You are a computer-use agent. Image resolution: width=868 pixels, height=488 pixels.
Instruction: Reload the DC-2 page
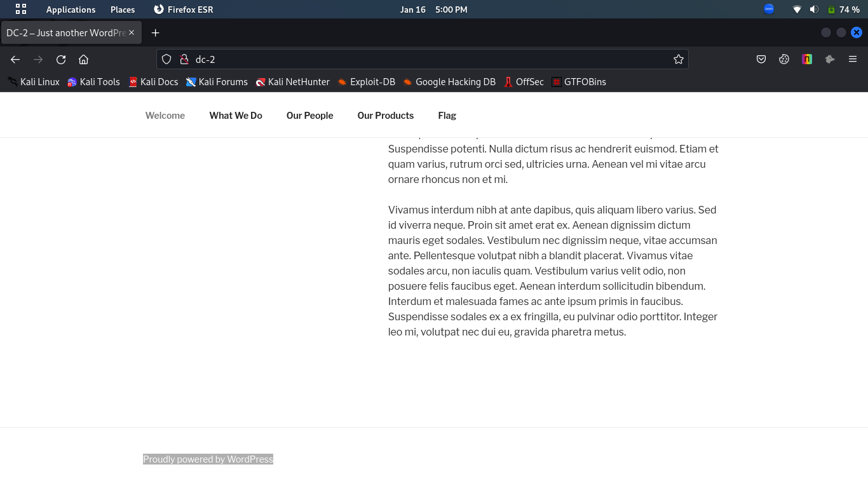[60, 59]
